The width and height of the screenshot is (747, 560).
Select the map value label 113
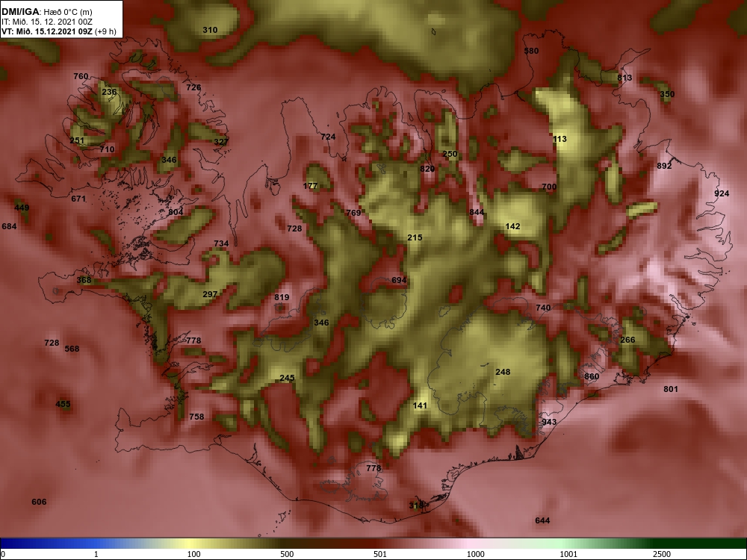tap(560, 139)
